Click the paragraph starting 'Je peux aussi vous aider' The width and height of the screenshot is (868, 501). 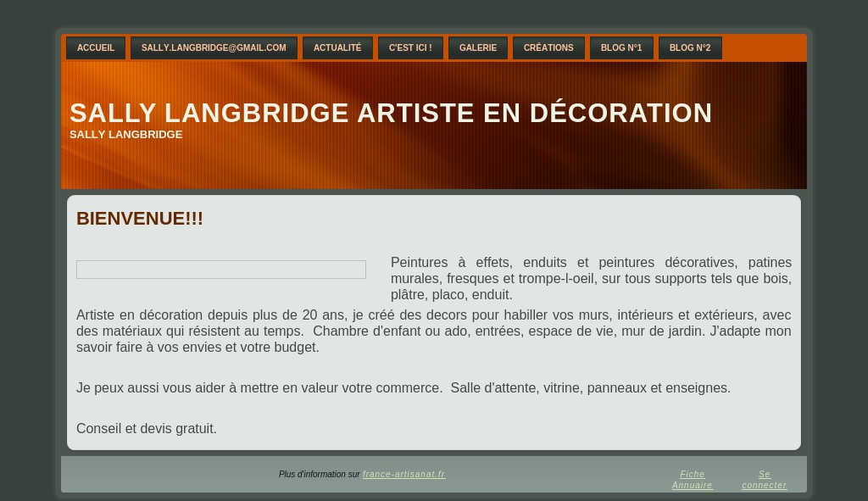click(x=403, y=388)
